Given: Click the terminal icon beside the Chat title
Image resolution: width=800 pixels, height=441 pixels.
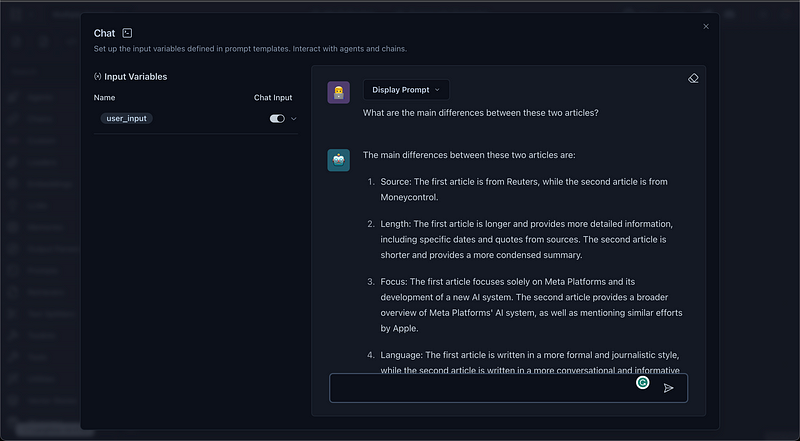Looking at the screenshot, I should tap(127, 34).
